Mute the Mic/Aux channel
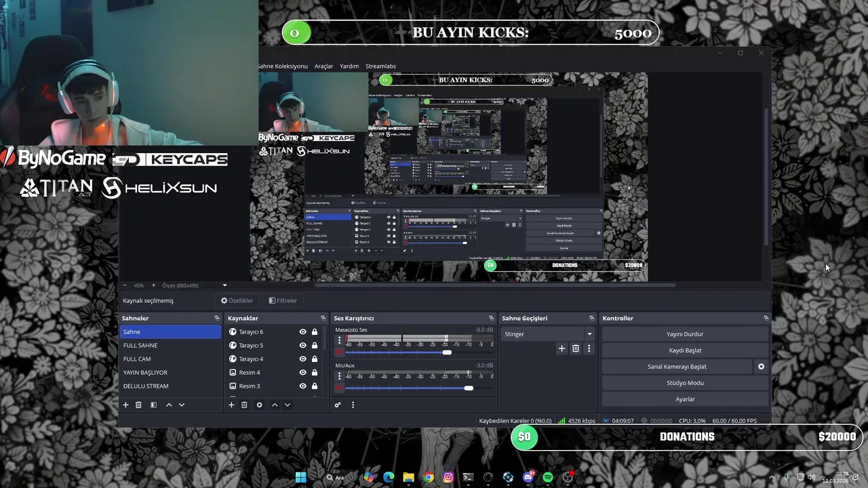868x488 pixels. point(340,388)
